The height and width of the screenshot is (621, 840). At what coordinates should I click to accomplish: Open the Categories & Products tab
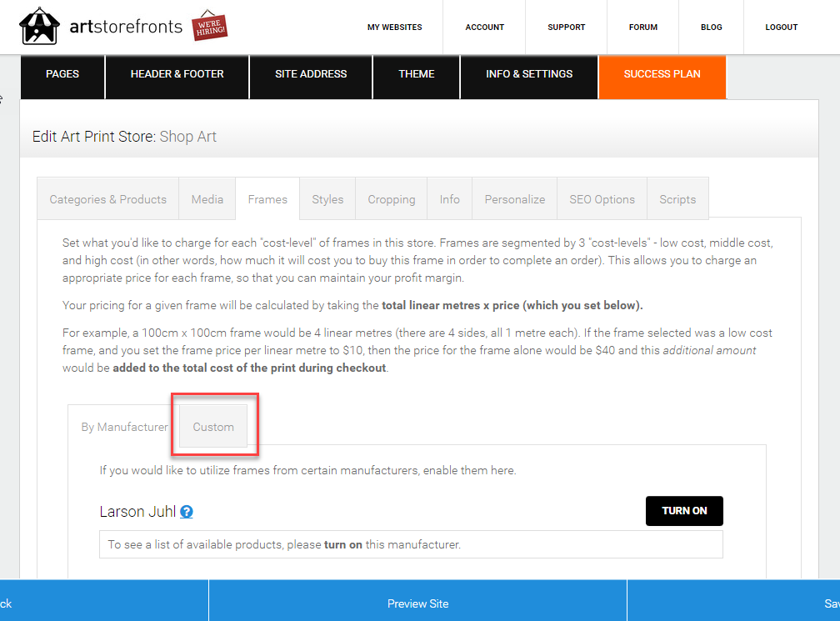tap(107, 199)
